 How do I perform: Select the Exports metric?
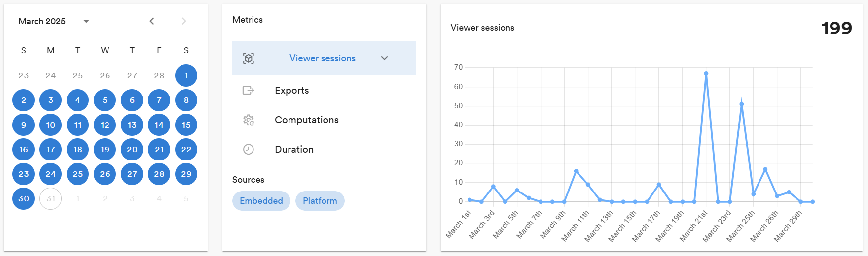291,90
